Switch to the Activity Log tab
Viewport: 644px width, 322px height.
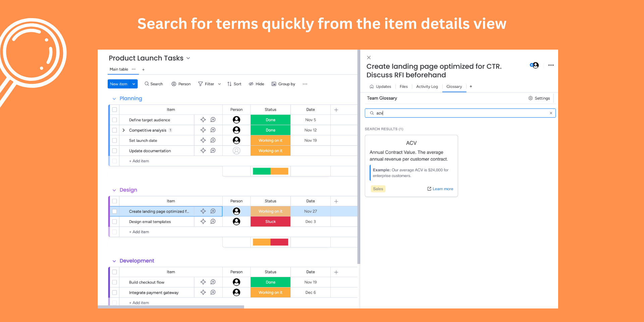427,87
